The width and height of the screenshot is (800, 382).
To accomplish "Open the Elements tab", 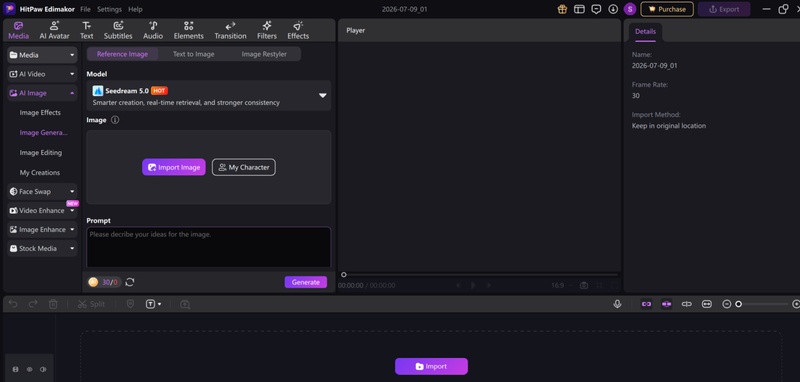I will pyautogui.click(x=188, y=30).
